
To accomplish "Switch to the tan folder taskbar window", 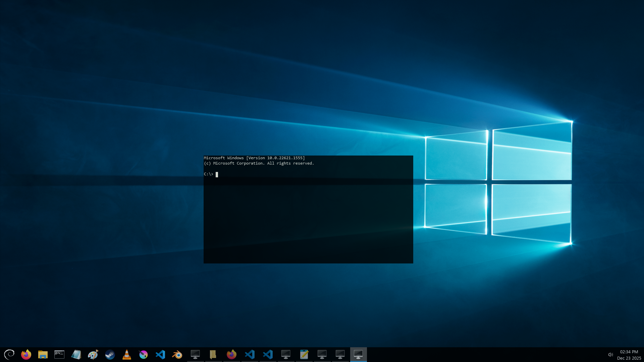I will click(213, 354).
